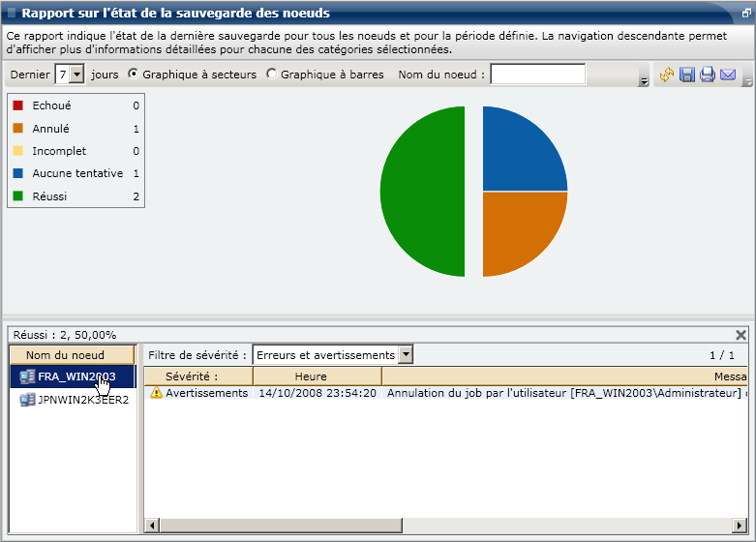Click the blue Aucune tentative legend swatch
This screenshot has height=542, width=756.
17,172
